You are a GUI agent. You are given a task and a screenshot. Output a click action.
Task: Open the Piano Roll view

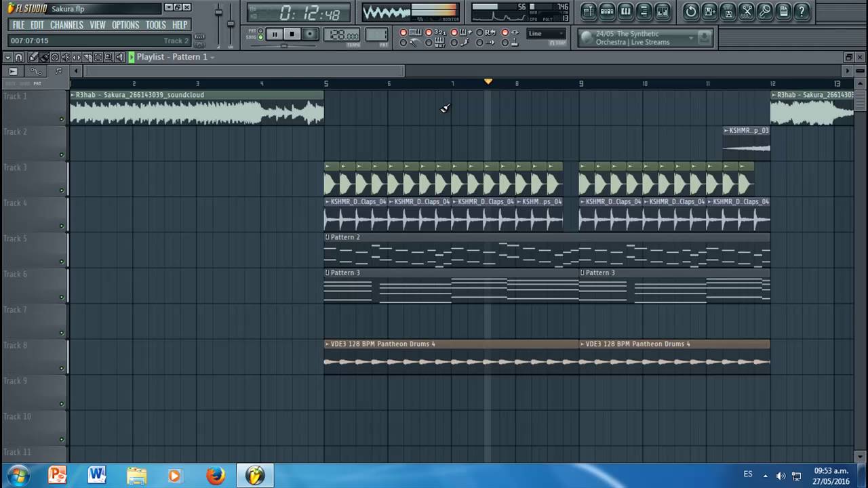coord(625,11)
